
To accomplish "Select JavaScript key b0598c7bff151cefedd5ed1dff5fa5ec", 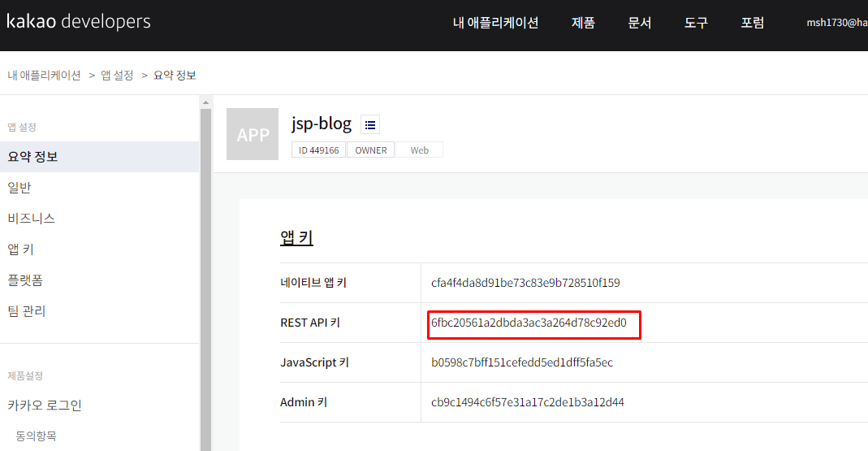I will 522,362.
